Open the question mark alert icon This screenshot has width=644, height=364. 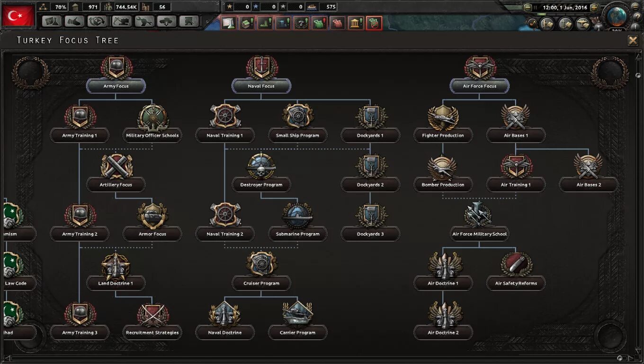[301, 23]
